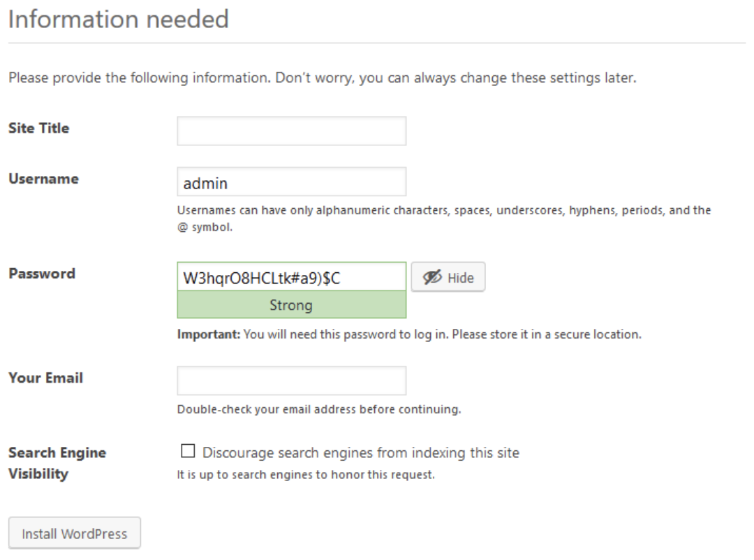
Task: Click the "It is up to search engines" note
Action: pos(305,476)
